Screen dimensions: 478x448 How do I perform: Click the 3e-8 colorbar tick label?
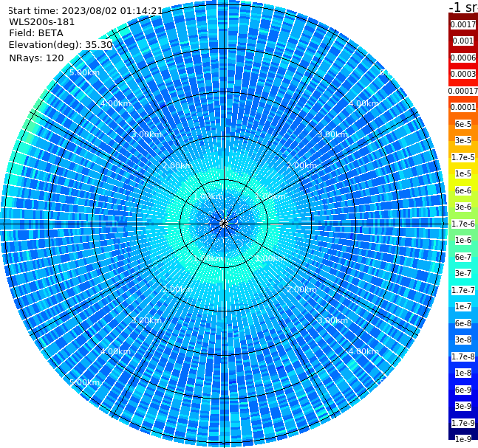point(463,340)
